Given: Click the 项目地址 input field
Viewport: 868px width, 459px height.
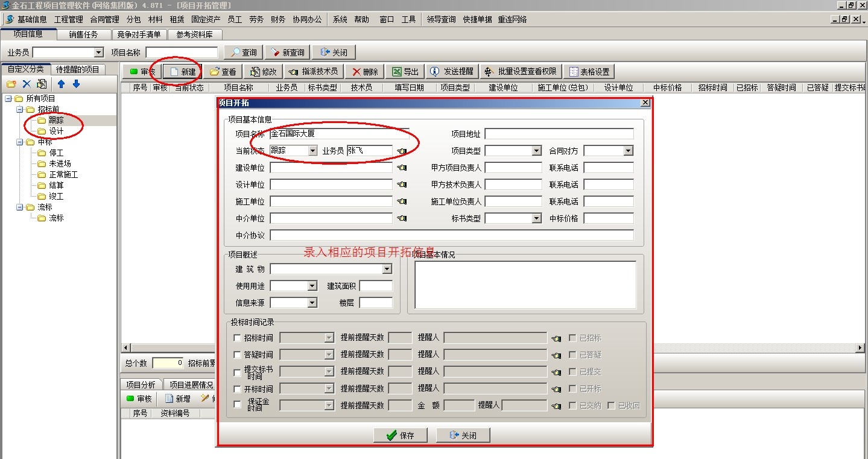Looking at the screenshot, I should click(x=559, y=134).
